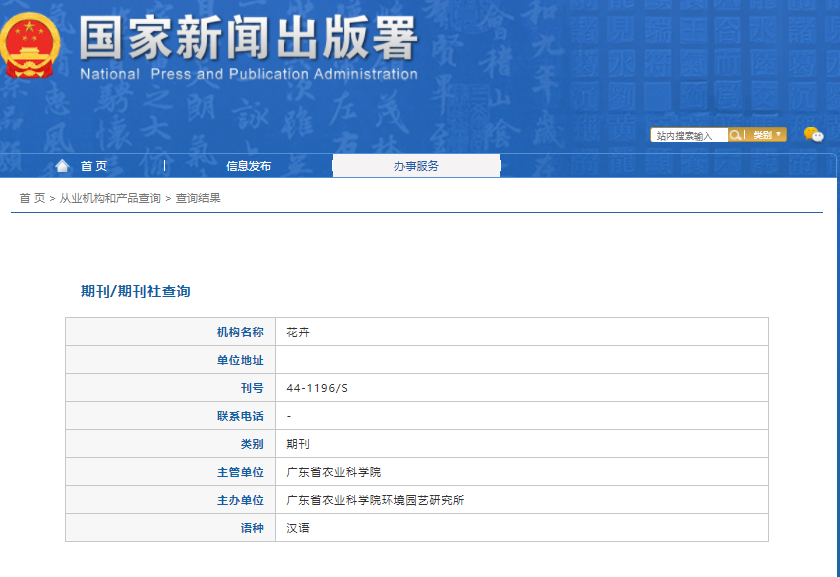Open the 类别 search category dropdown
840x577 pixels.
pyautogui.click(x=766, y=135)
